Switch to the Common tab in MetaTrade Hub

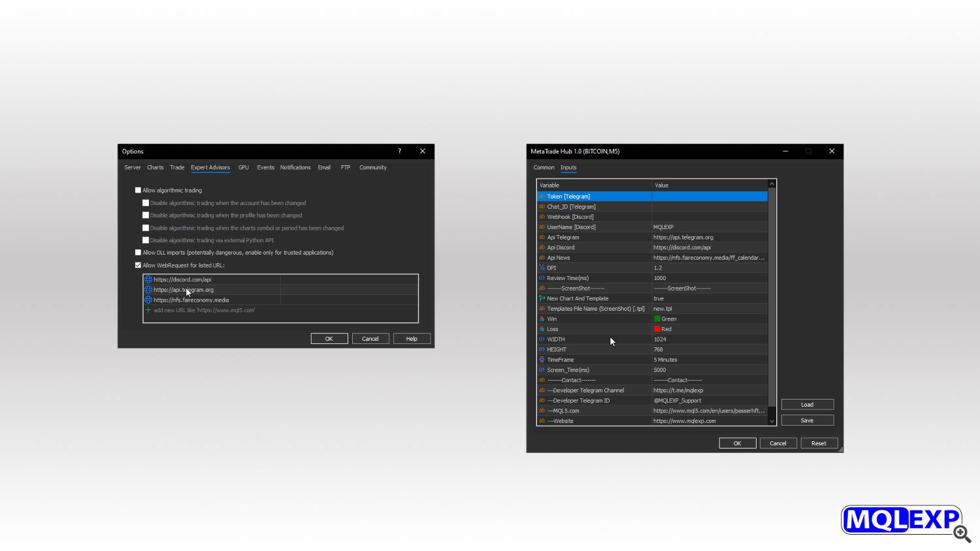[x=544, y=168]
